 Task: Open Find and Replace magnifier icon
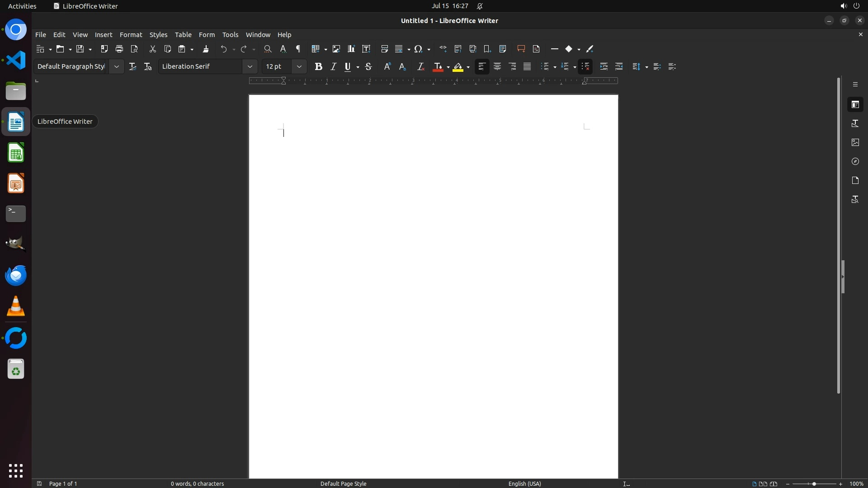pos(268,49)
